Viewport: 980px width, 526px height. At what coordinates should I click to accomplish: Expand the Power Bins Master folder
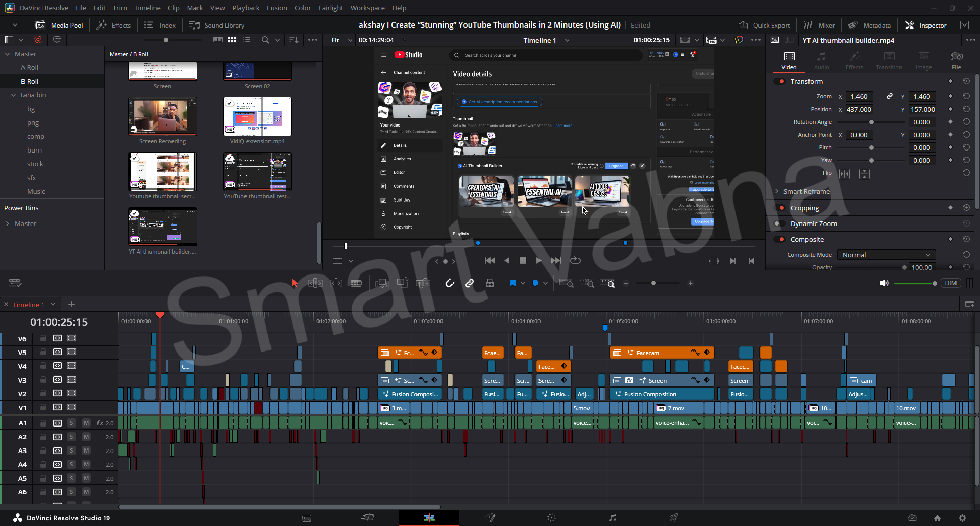[x=8, y=223]
